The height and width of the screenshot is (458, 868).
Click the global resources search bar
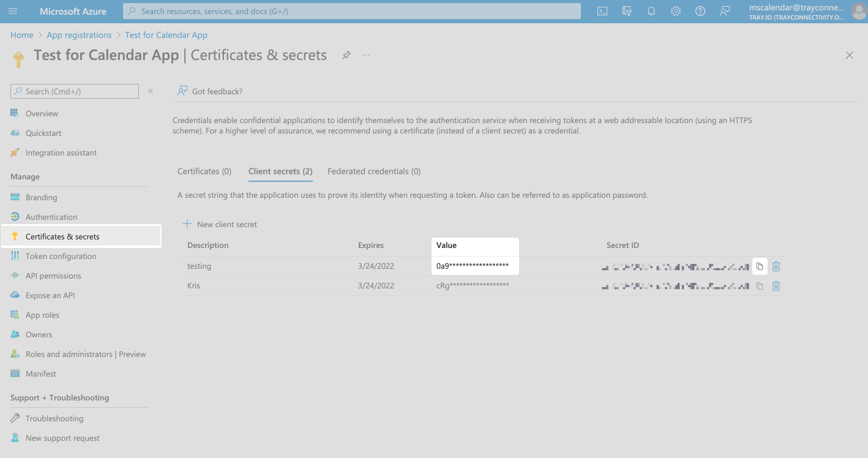(352, 10)
